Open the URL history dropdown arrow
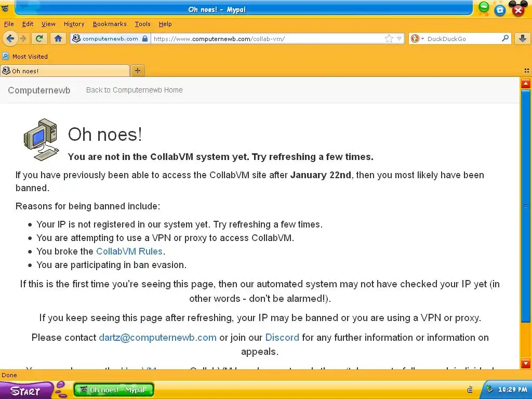 pyautogui.click(x=400, y=38)
